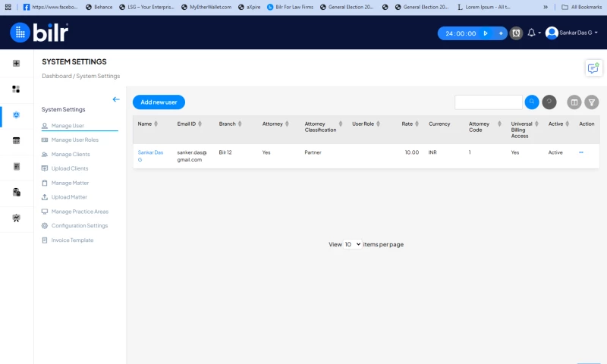Click the Partner classification cell
607x364 pixels.
coord(313,152)
